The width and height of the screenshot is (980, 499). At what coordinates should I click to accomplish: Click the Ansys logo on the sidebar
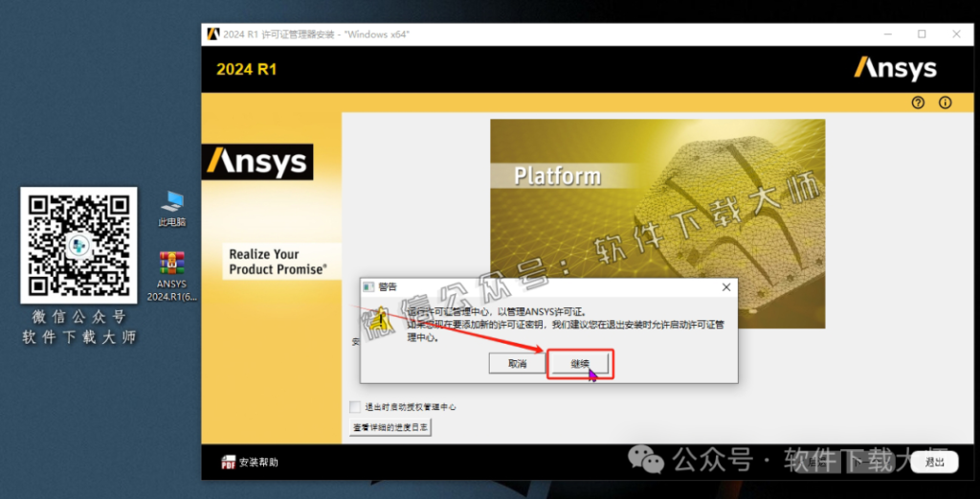[x=256, y=162]
